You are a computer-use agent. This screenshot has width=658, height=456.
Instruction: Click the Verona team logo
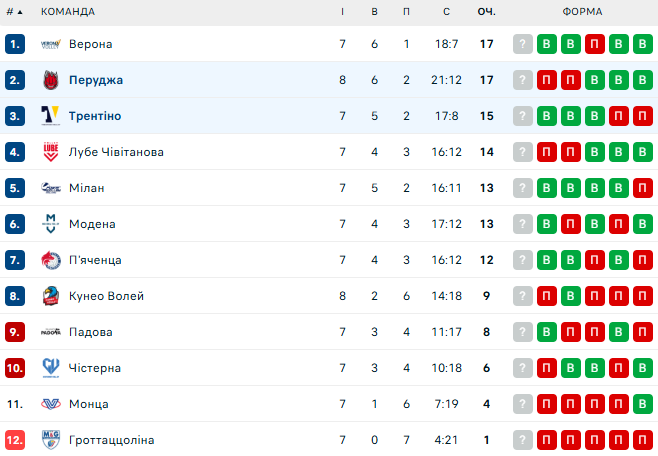point(51,44)
